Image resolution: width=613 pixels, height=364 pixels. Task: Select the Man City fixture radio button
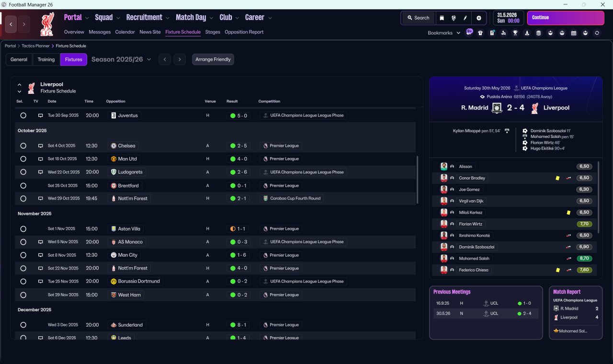(23, 255)
